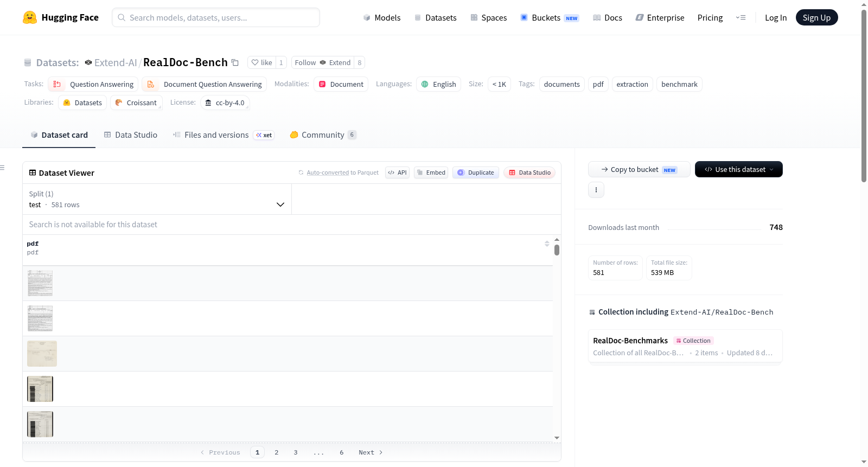Open the RealDoc-Benchmarks collection

[685, 346]
